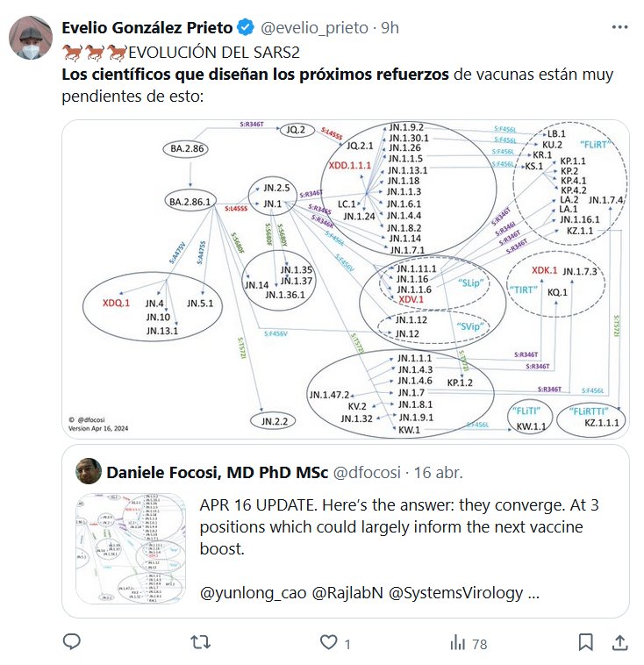Image resolution: width=644 pixels, height=665 pixels.
Task: Repost this tweet with the retweet icon
Action: point(201,642)
